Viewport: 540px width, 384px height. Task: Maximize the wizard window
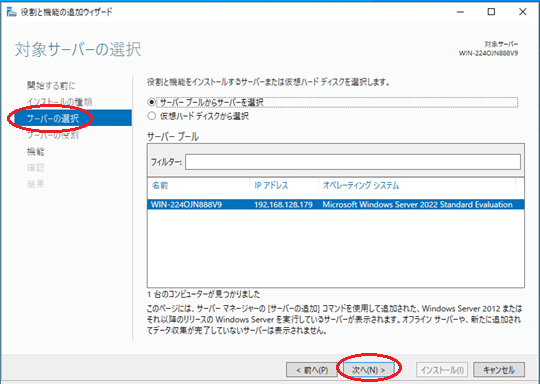491,12
